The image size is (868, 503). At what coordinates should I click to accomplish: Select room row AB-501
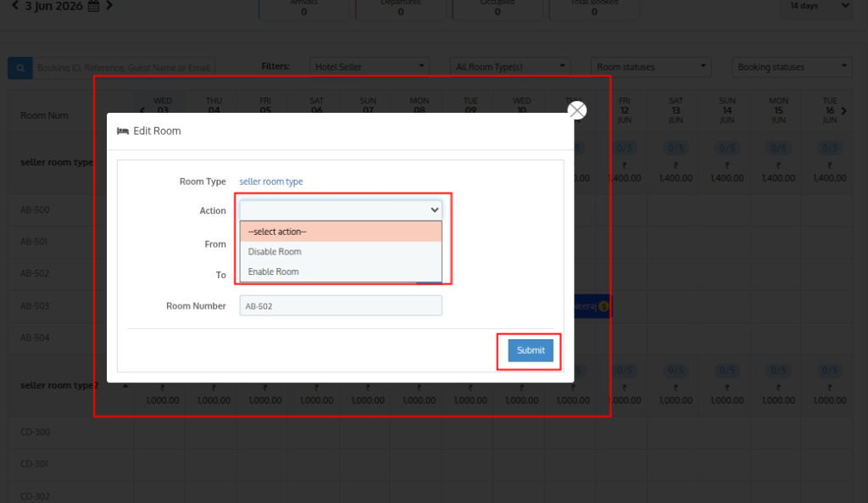(x=34, y=242)
